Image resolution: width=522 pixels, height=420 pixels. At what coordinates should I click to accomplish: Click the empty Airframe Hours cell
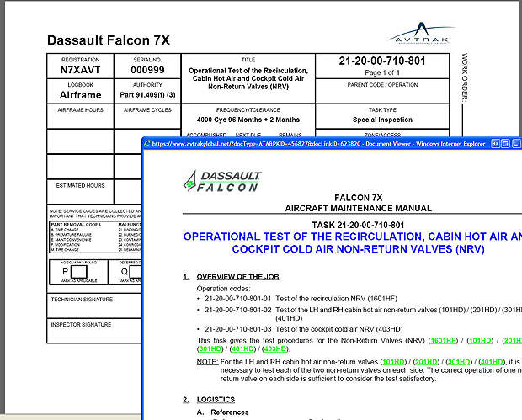(x=80, y=116)
